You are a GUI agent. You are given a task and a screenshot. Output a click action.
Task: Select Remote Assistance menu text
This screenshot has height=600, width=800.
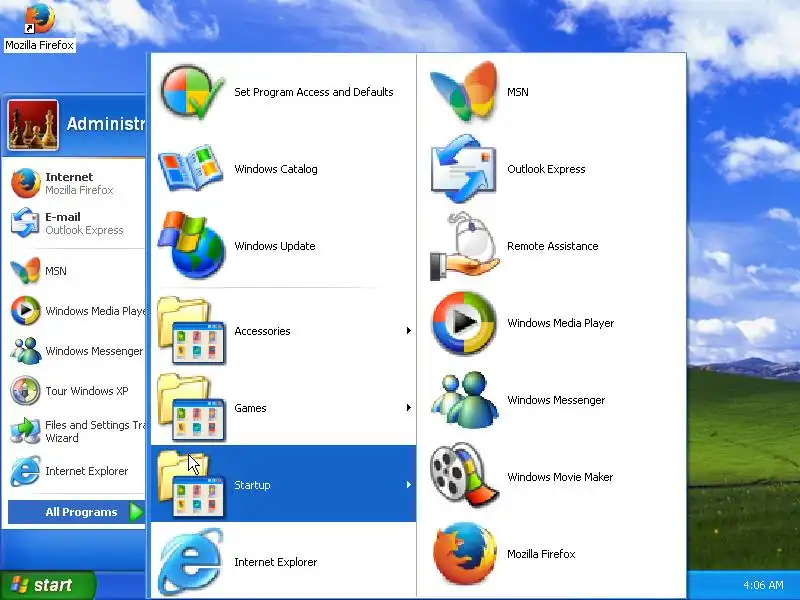pos(553,246)
